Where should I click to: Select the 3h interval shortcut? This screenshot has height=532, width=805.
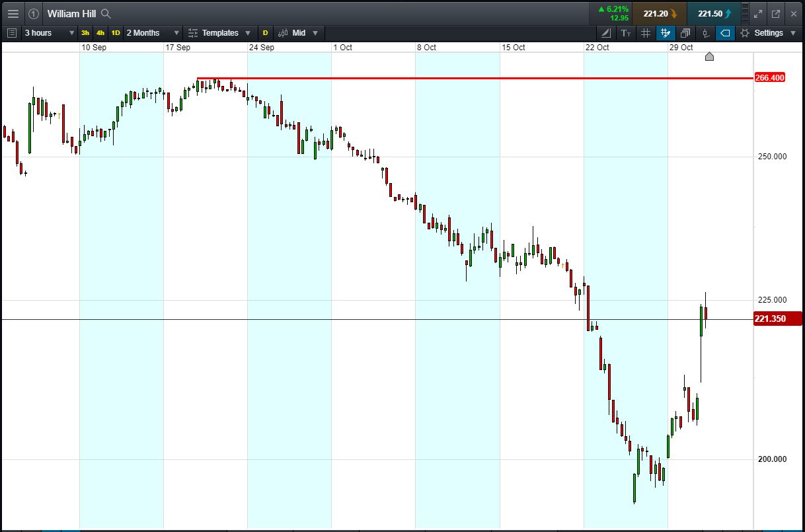(x=85, y=32)
